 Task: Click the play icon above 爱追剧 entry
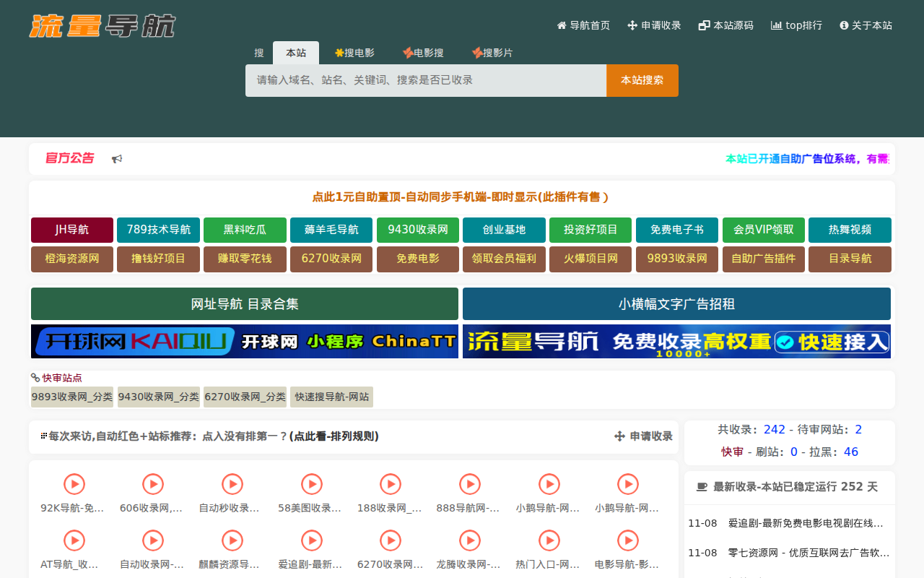pos(311,540)
